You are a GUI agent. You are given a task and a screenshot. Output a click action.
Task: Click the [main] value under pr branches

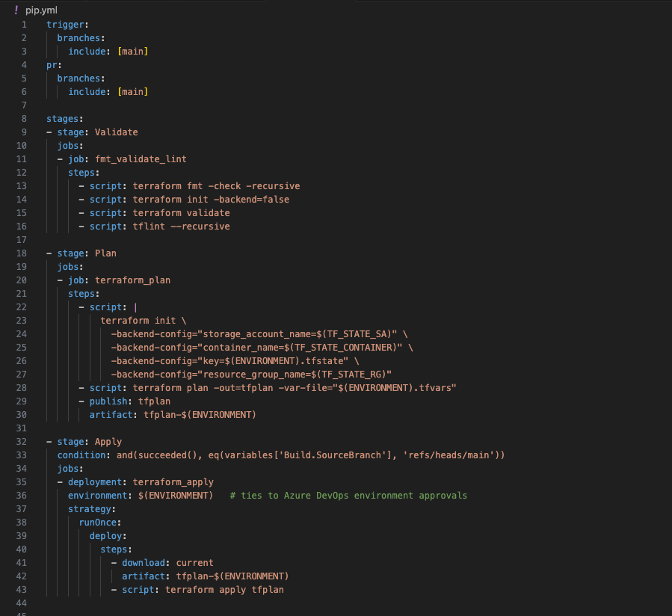click(133, 92)
